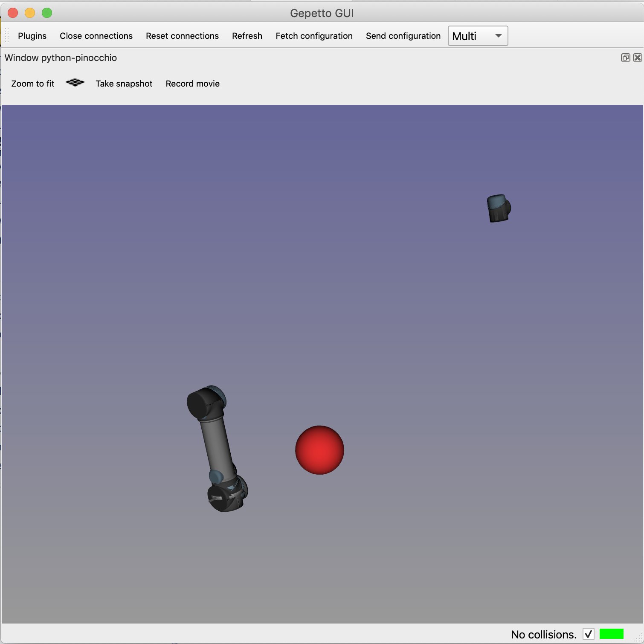The width and height of the screenshot is (644, 644).
Task: Click the green collision status swatch
Action: click(612, 634)
